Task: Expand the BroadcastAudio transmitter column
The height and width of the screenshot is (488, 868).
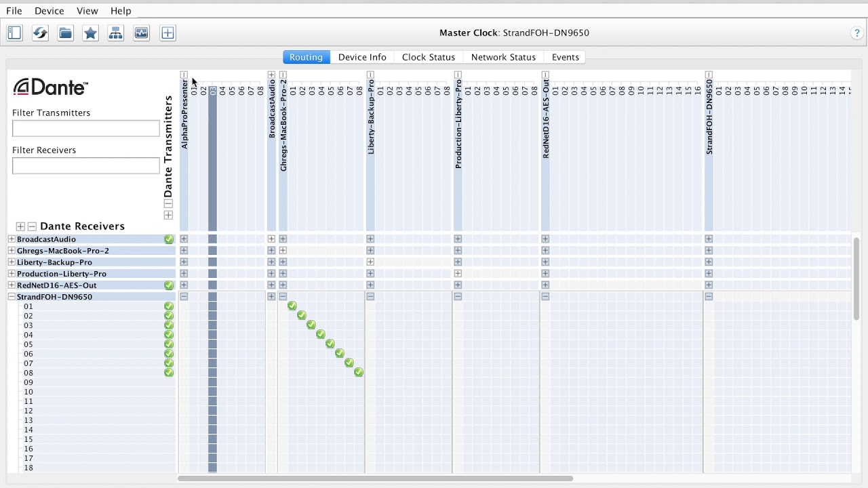Action: [x=271, y=75]
